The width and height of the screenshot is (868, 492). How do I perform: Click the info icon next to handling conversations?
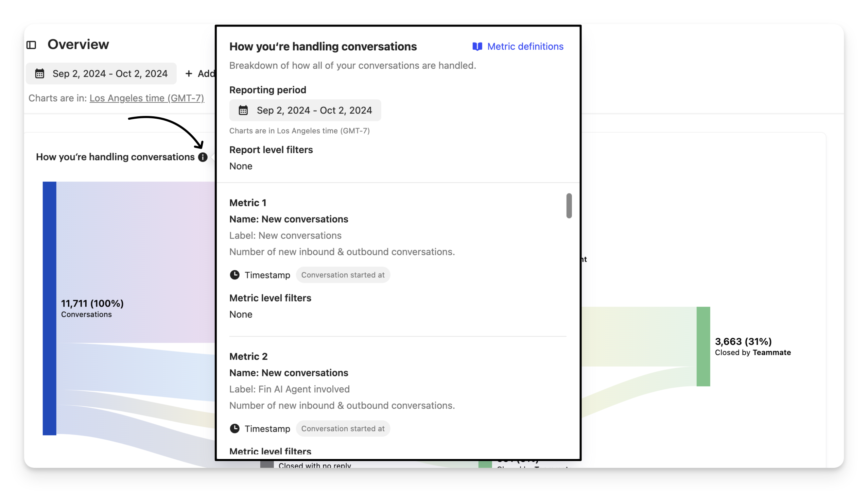coord(203,157)
